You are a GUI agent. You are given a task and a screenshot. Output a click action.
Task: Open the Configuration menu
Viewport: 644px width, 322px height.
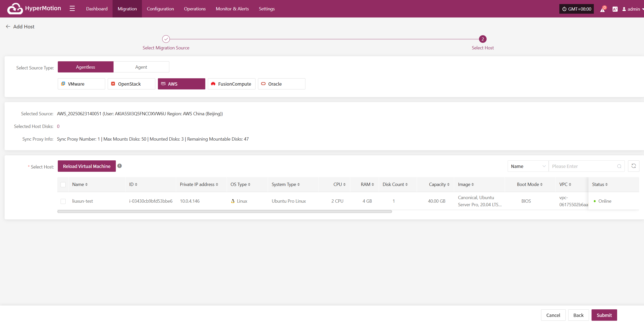click(x=160, y=9)
